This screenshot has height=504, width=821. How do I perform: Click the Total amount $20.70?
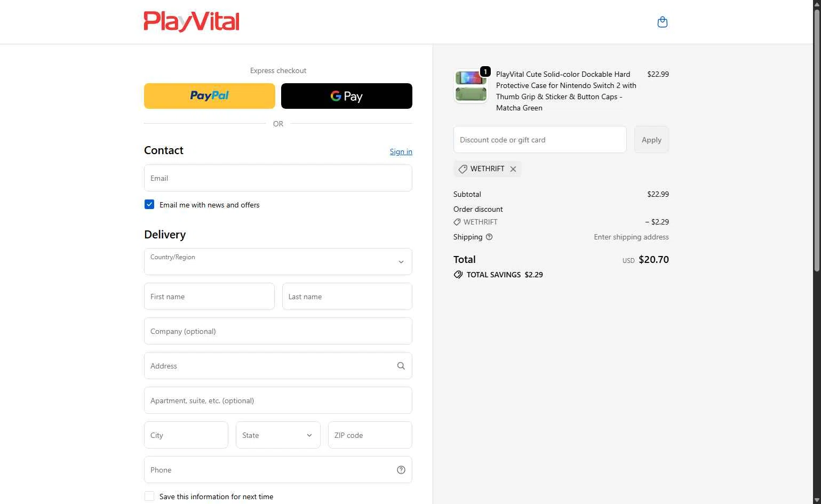click(653, 260)
